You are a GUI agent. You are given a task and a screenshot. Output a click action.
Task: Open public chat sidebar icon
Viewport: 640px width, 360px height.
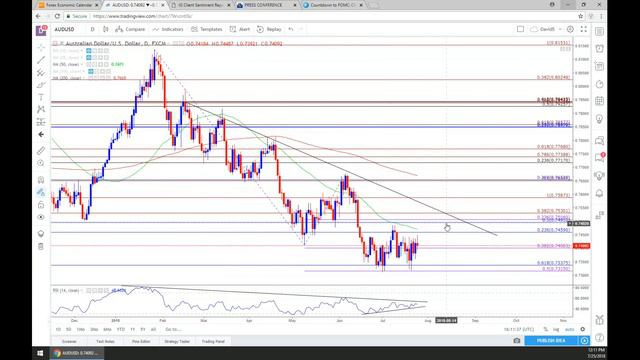(x=599, y=141)
